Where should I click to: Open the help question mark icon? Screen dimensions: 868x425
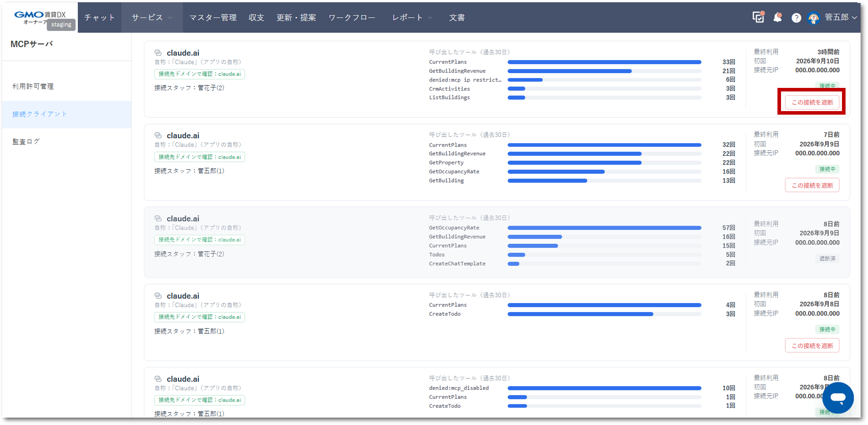pyautogui.click(x=796, y=18)
